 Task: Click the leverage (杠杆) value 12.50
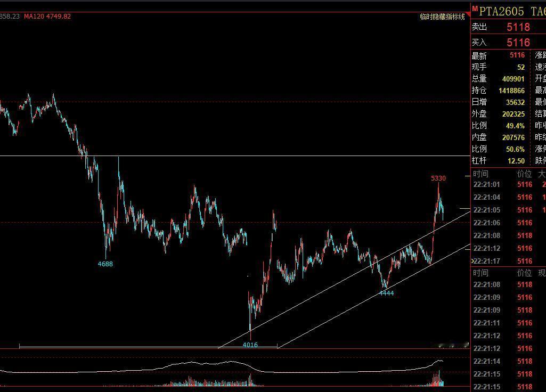pyautogui.click(x=516, y=161)
